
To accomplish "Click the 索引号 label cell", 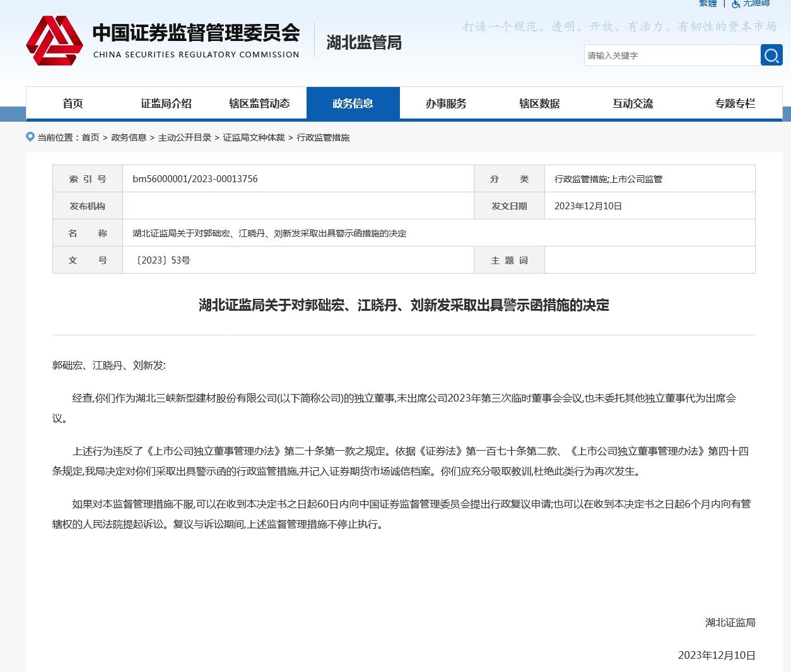I will [88, 179].
